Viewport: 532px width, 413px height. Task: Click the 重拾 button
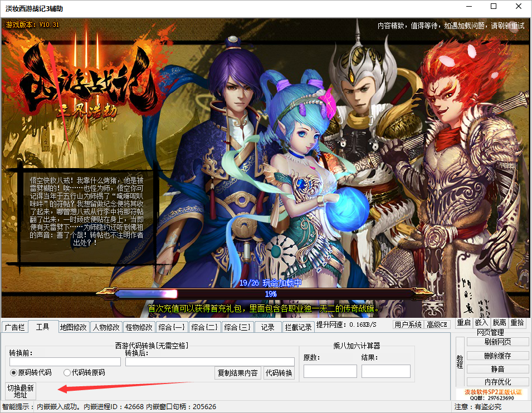517,322
